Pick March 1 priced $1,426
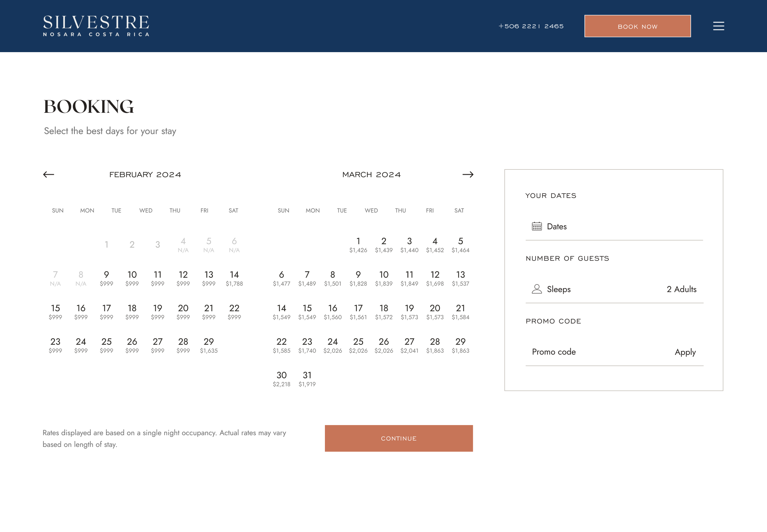 pyautogui.click(x=358, y=245)
